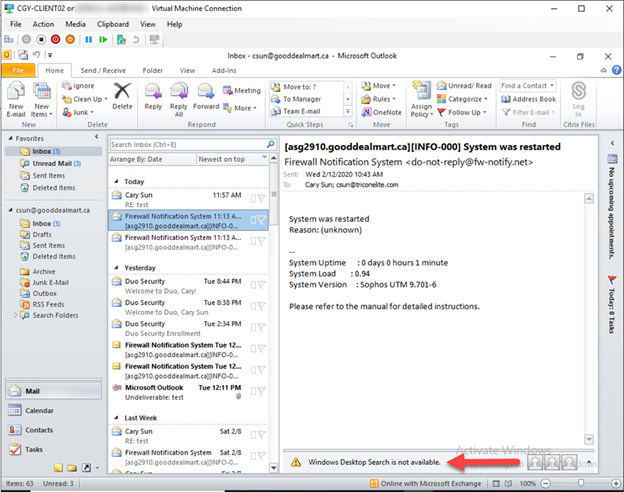The width and height of the screenshot is (624, 492).
Task: Toggle flag on Duo Security 8:38 PM message
Action: point(261,306)
